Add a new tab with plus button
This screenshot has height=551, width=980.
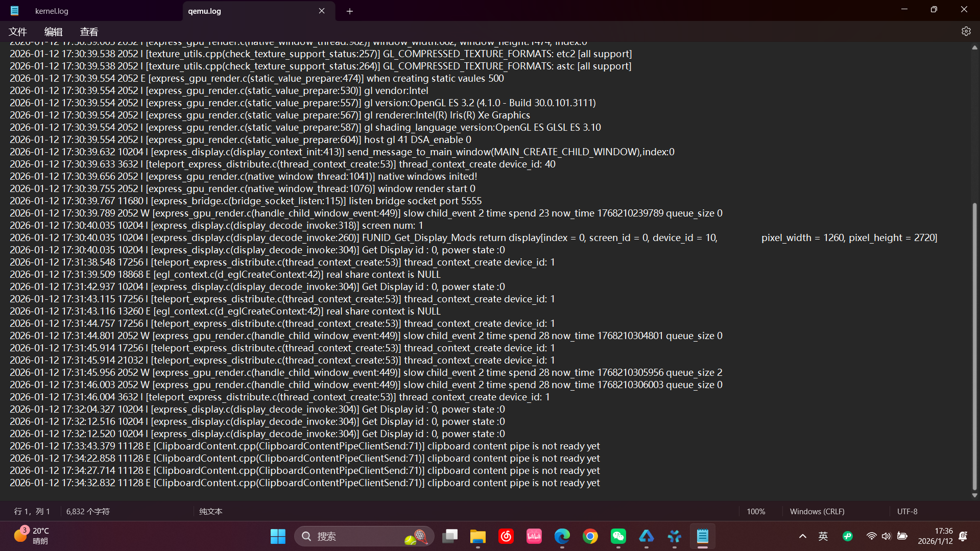coord(350,11)
